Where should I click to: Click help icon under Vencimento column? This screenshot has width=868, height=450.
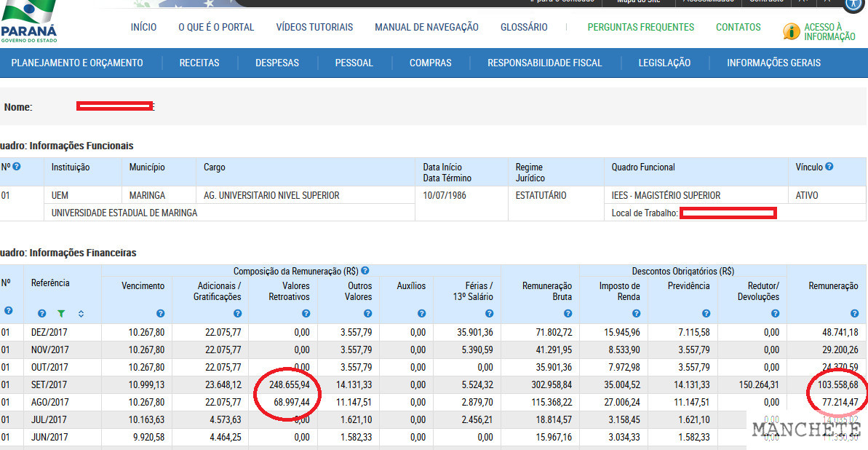click(160, 314)
